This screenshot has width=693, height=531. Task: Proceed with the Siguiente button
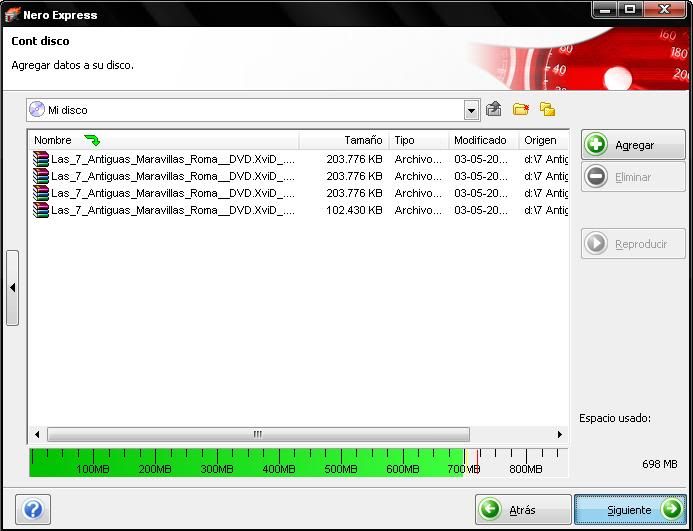coord(630,510)
